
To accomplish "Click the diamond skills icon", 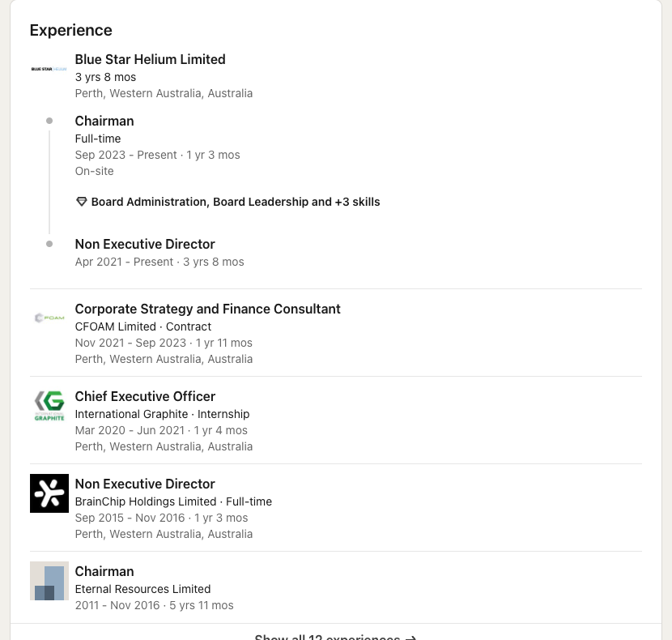I will 81,202.
